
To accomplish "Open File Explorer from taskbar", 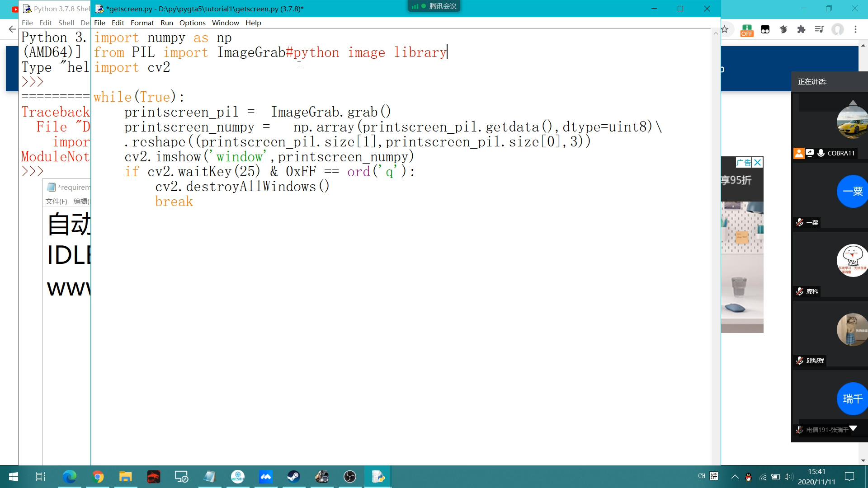I will pyautogui.click(x=126, y=477).
